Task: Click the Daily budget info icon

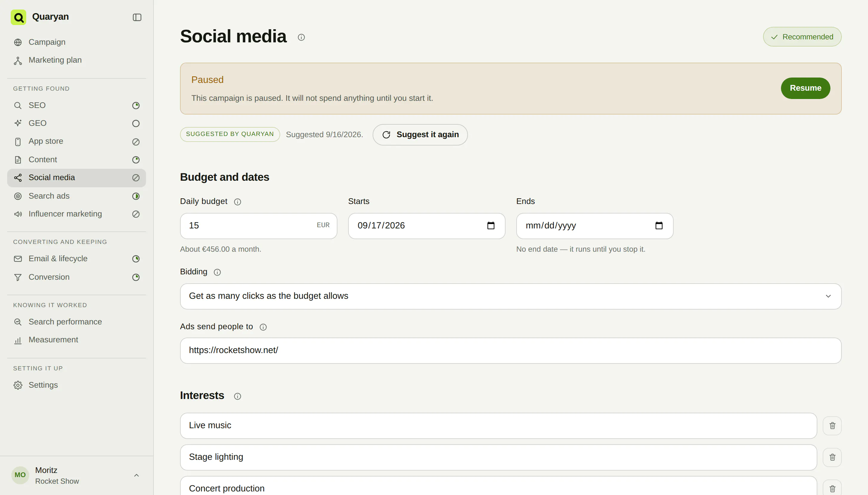Action: (238, 202)
